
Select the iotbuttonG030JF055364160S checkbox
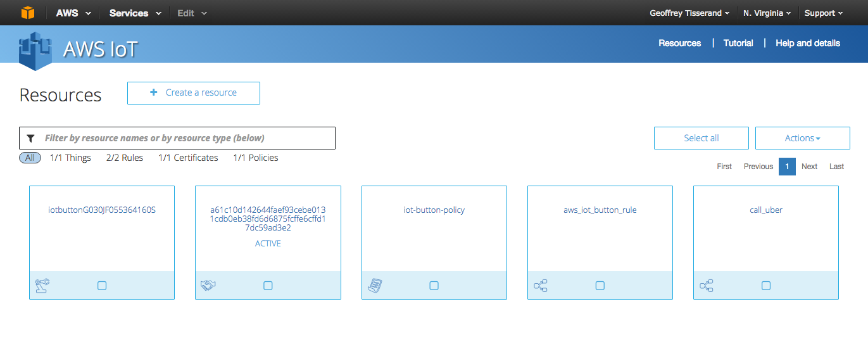click(x=102, y=286)
